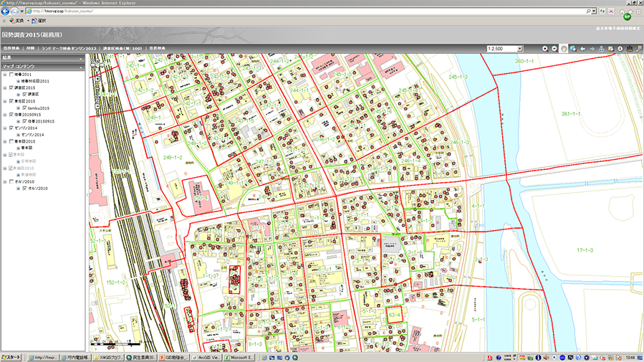
Task: Go back to previous map extent
Action: point(582,48)
